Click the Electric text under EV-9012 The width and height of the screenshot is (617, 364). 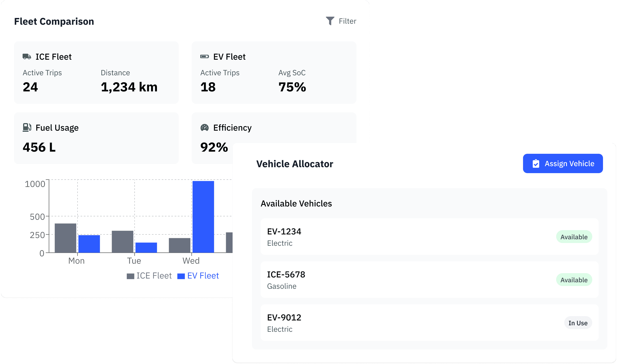(280, 329)
